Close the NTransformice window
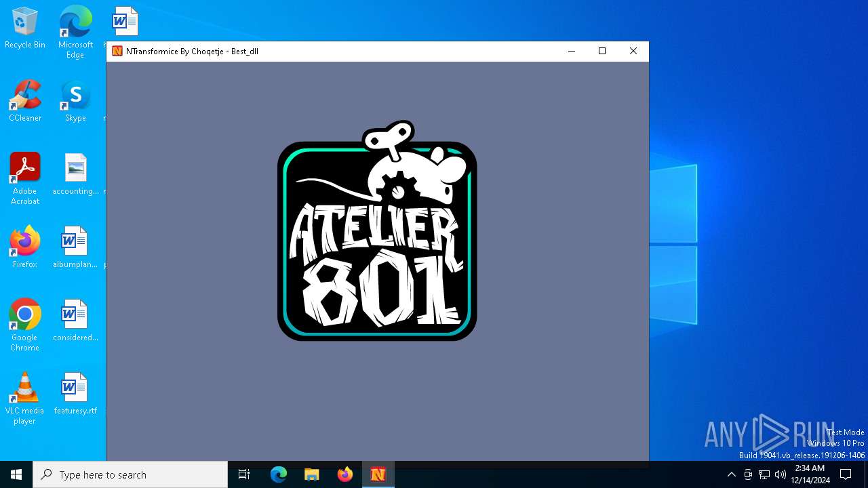Screen dimensions: 868x488 [x=633, y=51]
